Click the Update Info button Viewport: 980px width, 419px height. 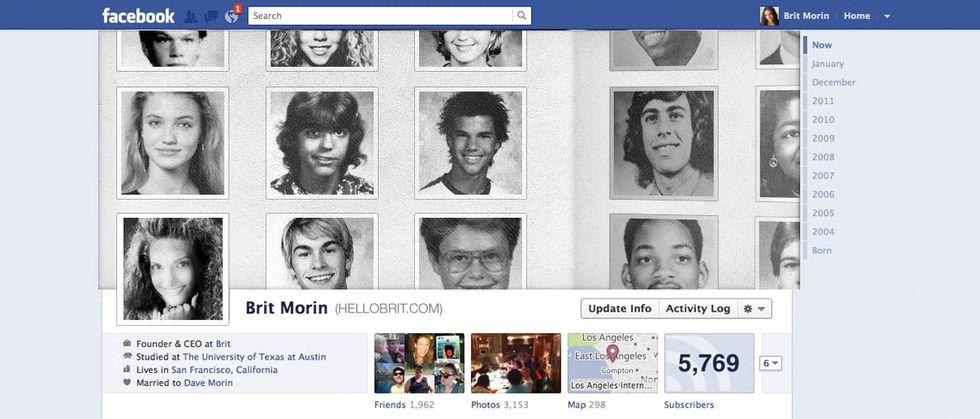[x=619, y=308]
